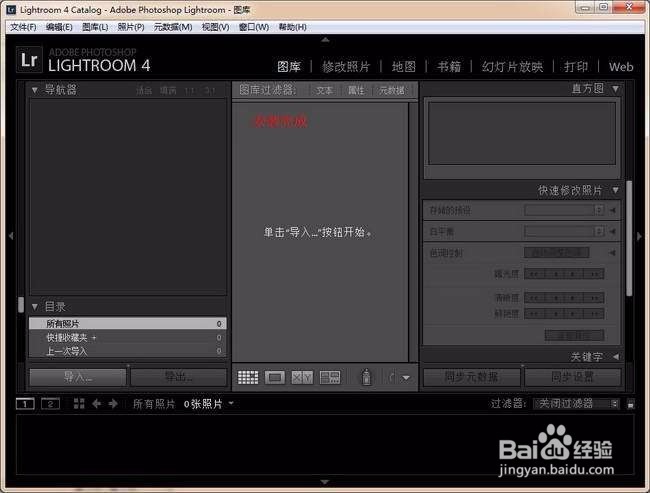Open the 所有照片 source dropdown in filmstrip
This screenshot has width=650, height=493.
point(231,403)
